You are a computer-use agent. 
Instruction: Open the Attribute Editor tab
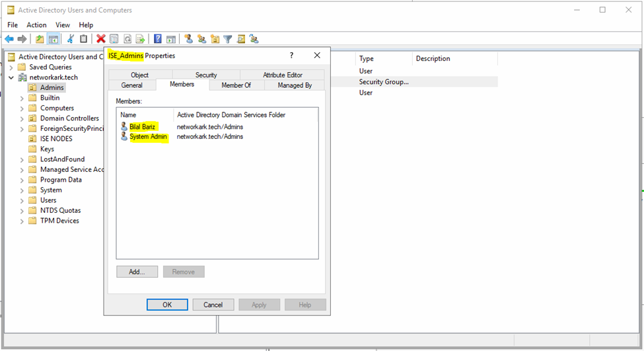coord(282,75)
